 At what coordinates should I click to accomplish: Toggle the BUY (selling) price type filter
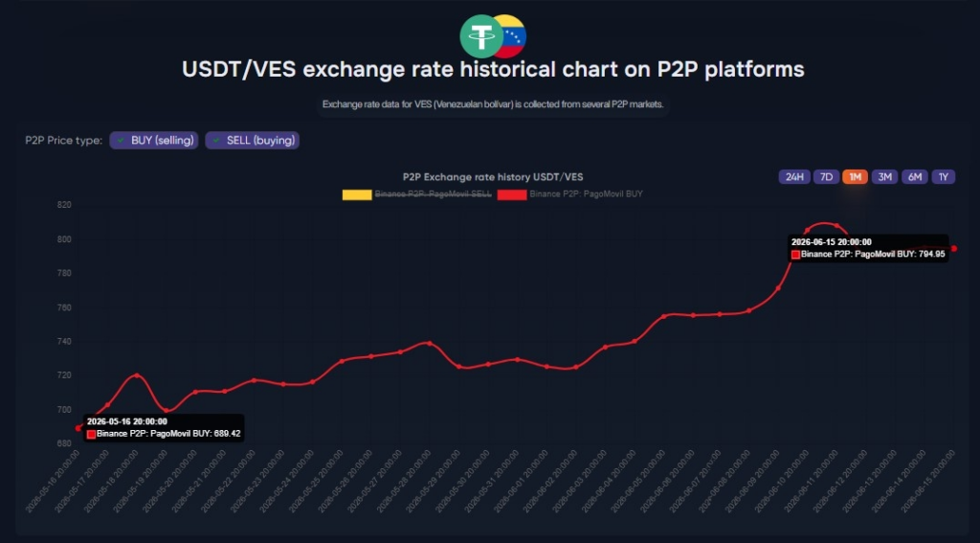(x=154, y=141)
